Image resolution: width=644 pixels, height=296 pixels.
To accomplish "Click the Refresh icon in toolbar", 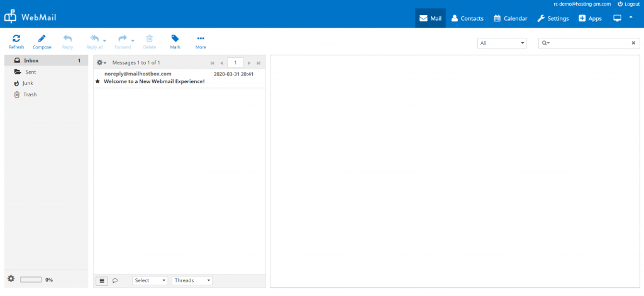I will [16, 38].
